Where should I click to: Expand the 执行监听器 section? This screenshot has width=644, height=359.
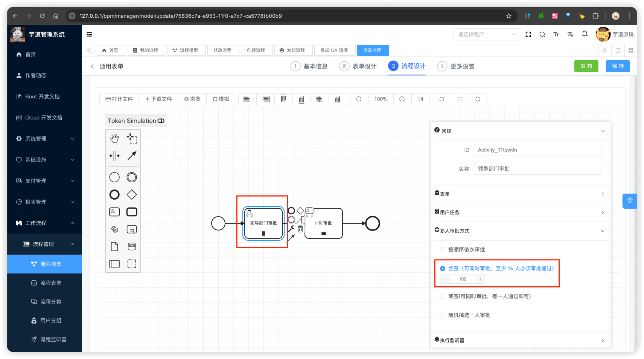(519, 340)
